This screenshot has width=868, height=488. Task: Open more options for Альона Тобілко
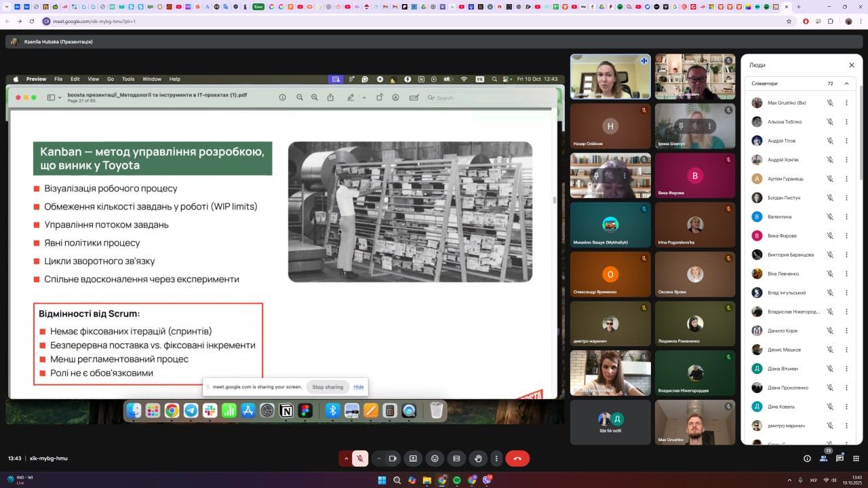(x=846, y=121)
